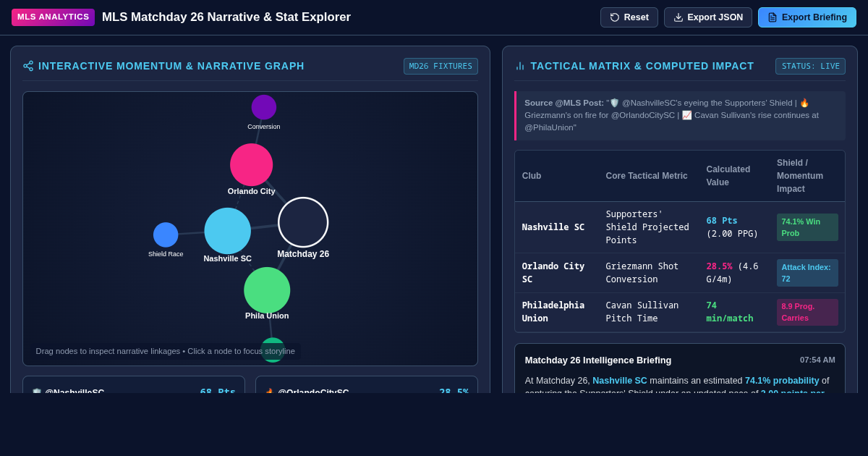This screenshot has height=456, width=868.
Task: Click the page title MLS Matchday 26 Narrative
Action: [x=226, y=17]
